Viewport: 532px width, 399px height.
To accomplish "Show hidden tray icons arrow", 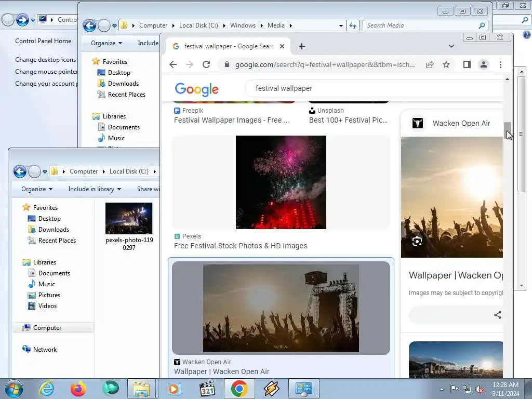I will [442, 389].
